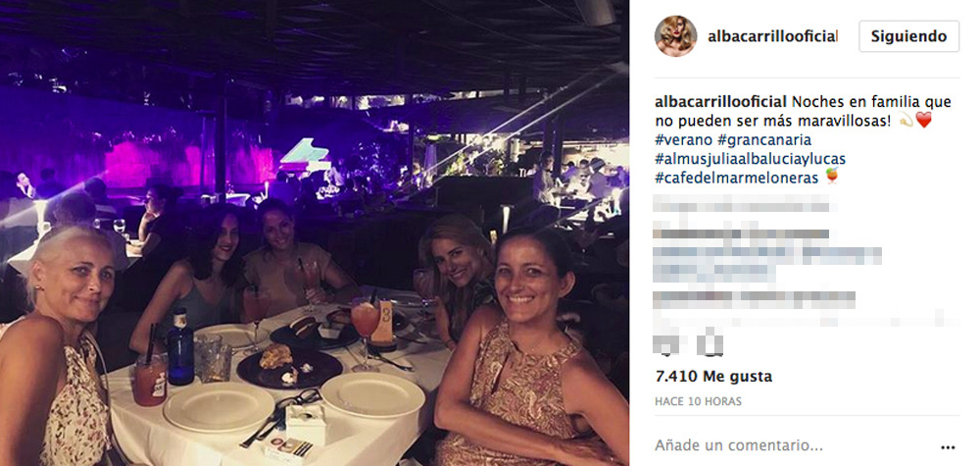Click the caption author name albacarrillooficial

pyautogui.click(x=720, y=101)
